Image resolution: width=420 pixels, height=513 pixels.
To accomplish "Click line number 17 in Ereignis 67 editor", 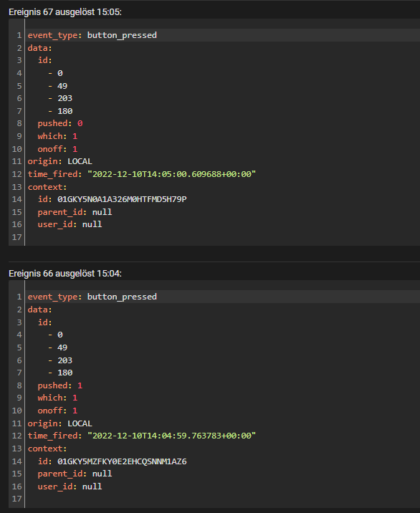I will coord(16,237).
